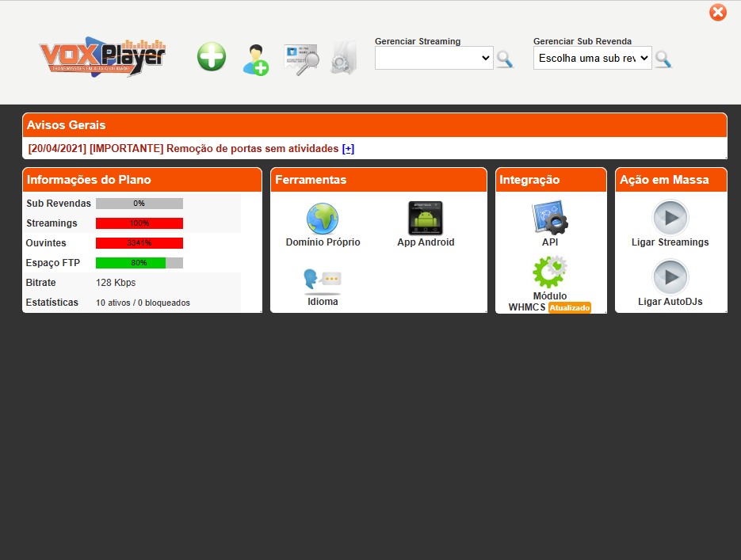Open the API integration icon
Viewport: 741px width, 560px height.
(550, 219)
